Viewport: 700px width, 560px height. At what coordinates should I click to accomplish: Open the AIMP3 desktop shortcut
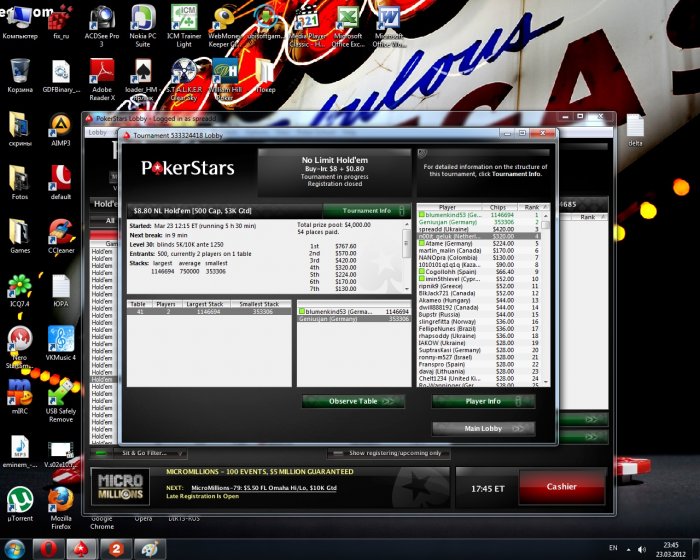[x=61, y=129]
